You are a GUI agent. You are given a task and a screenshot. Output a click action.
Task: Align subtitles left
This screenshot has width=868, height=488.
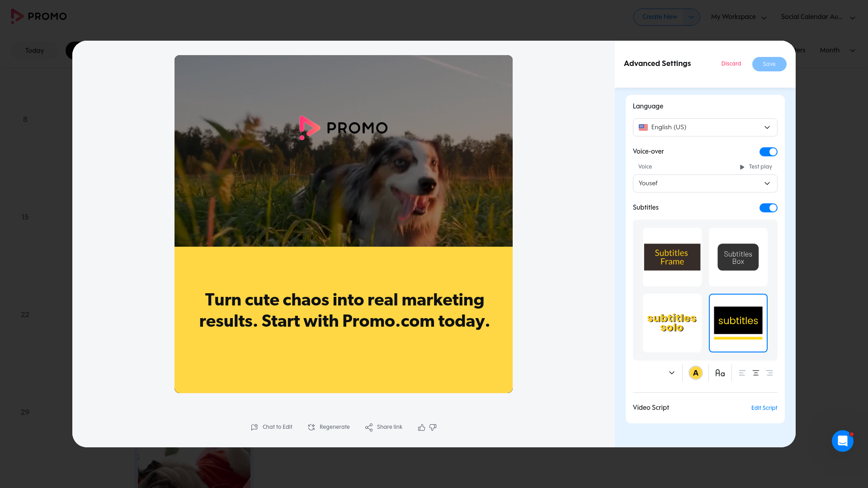[742, 373]
